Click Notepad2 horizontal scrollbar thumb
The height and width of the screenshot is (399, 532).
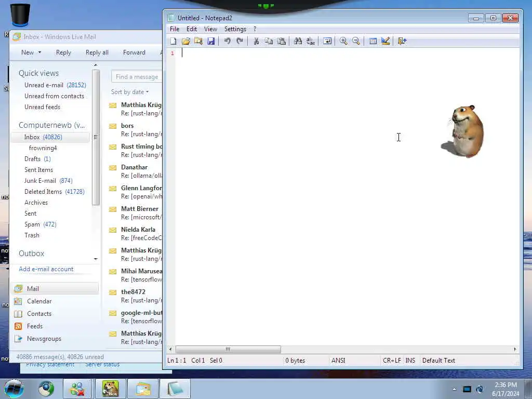[228, 349]
